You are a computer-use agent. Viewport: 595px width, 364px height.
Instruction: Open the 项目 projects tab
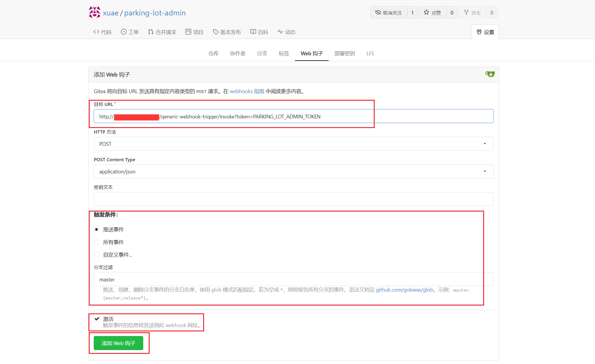pyautogui.click(x=194, y=32)
